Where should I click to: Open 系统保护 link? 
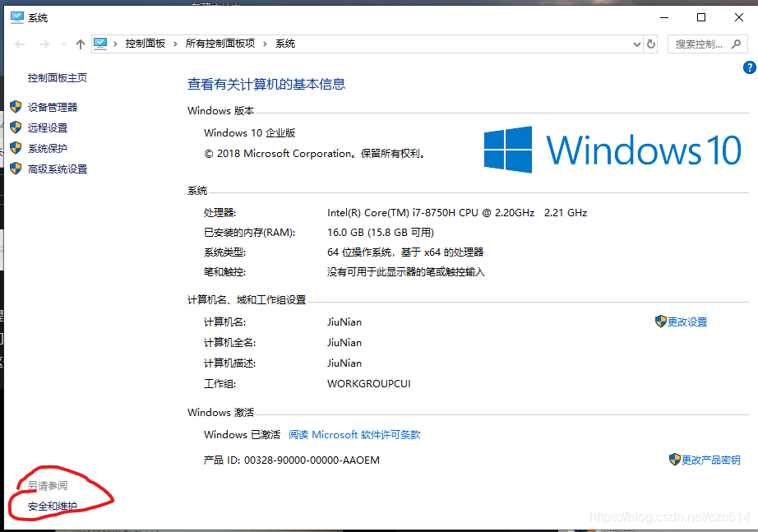pyautogui.click(x=48, y=149)
